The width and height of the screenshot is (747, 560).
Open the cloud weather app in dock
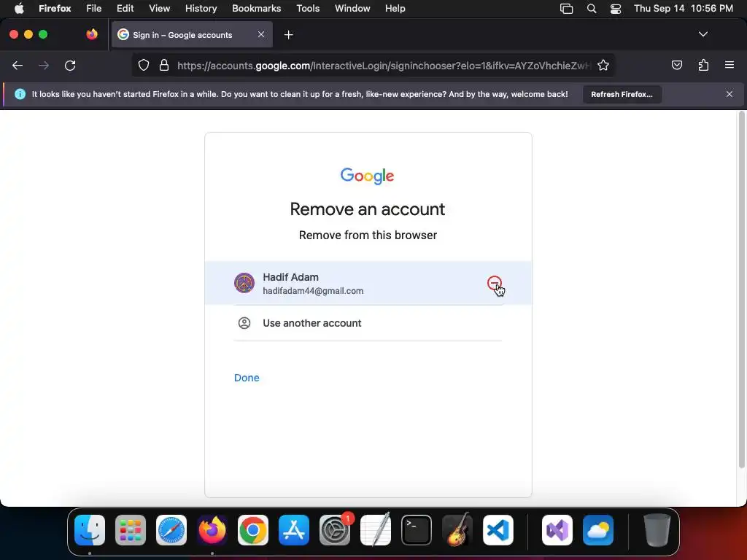(x=598, y=530)
